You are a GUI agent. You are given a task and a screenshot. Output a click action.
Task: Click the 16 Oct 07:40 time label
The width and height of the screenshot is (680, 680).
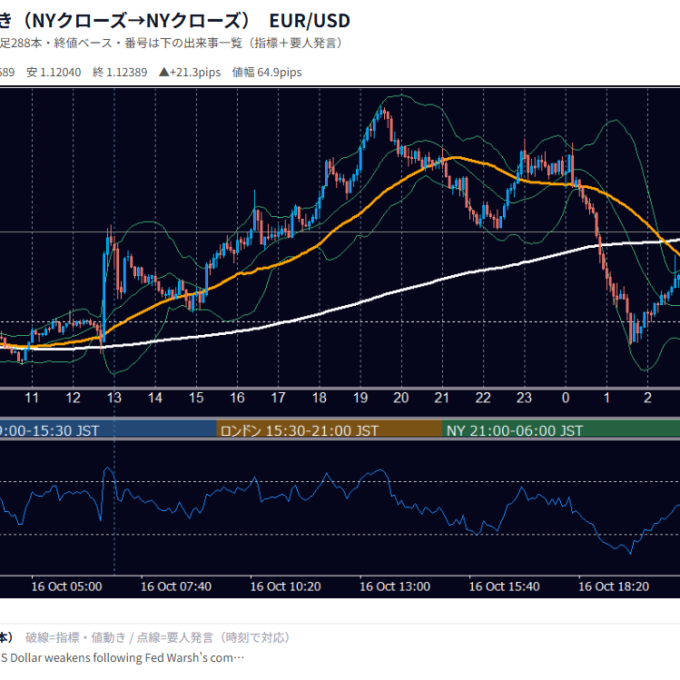click(176, 586)
